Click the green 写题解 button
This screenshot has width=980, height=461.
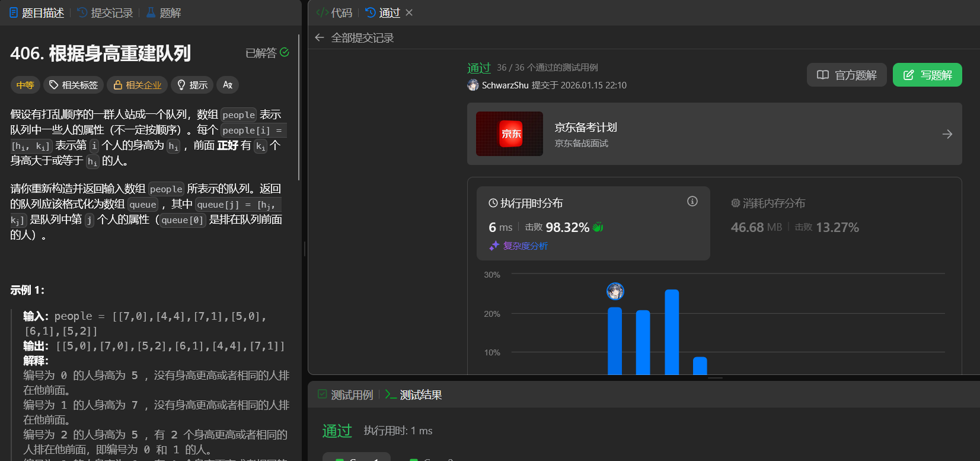[927, 75]
